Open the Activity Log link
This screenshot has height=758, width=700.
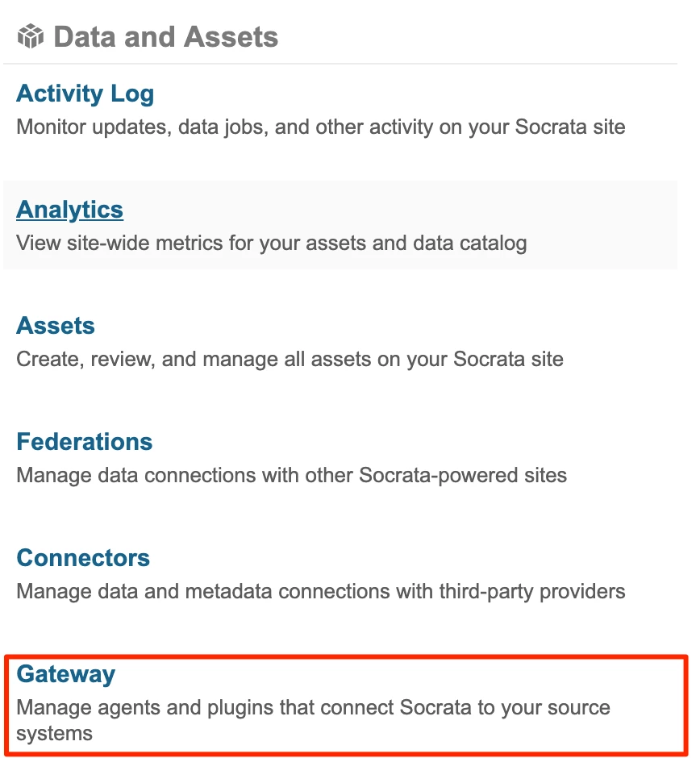pos(85,94)
